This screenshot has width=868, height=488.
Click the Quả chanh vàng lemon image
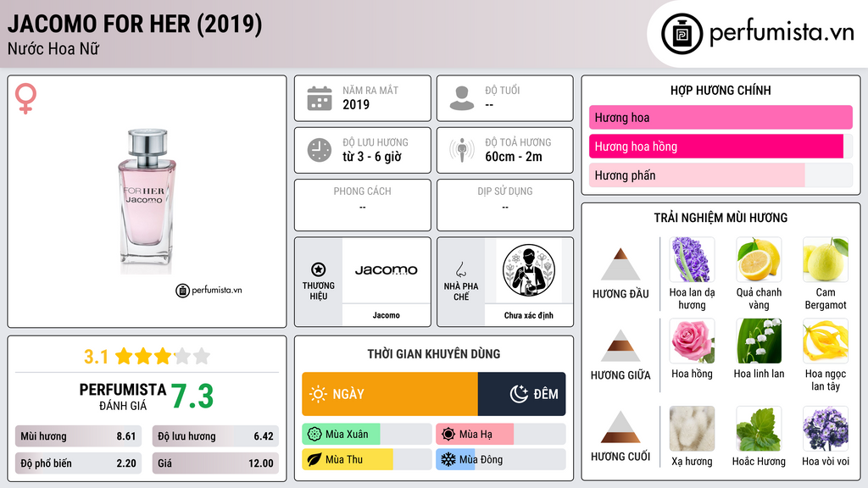pyautogui.click(x=759, y=259)
